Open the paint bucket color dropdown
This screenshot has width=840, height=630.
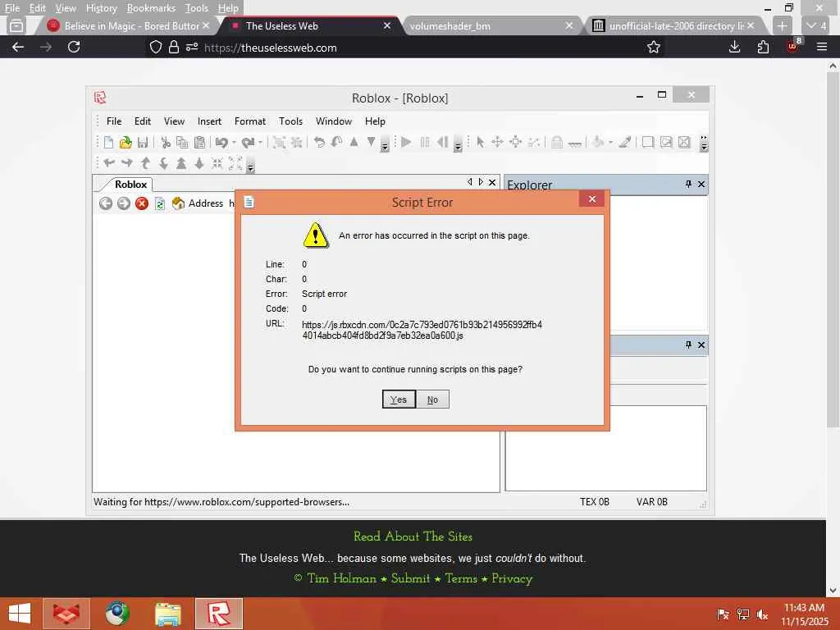pyautogui.click(x=610, y=142)
